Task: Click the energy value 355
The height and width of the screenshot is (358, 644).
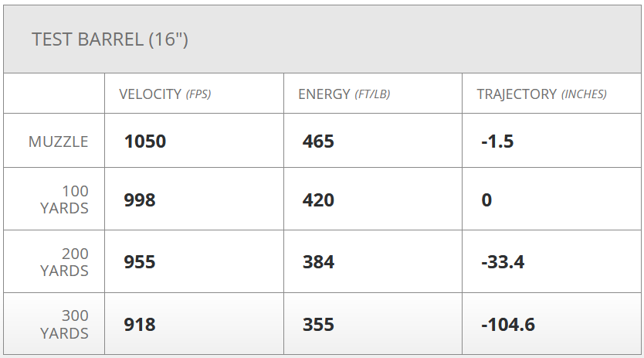Action: pyautogui.click(x=318, y=325)
